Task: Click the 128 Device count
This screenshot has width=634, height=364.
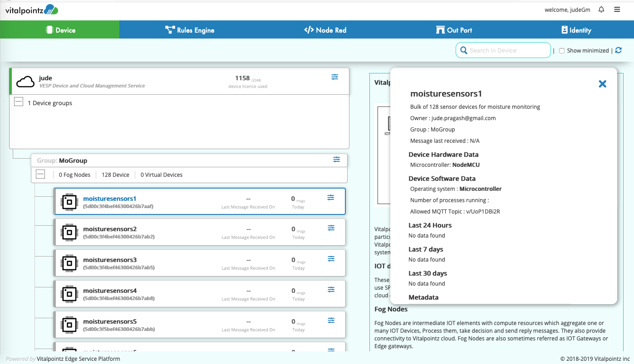Action: pos(115,175)
